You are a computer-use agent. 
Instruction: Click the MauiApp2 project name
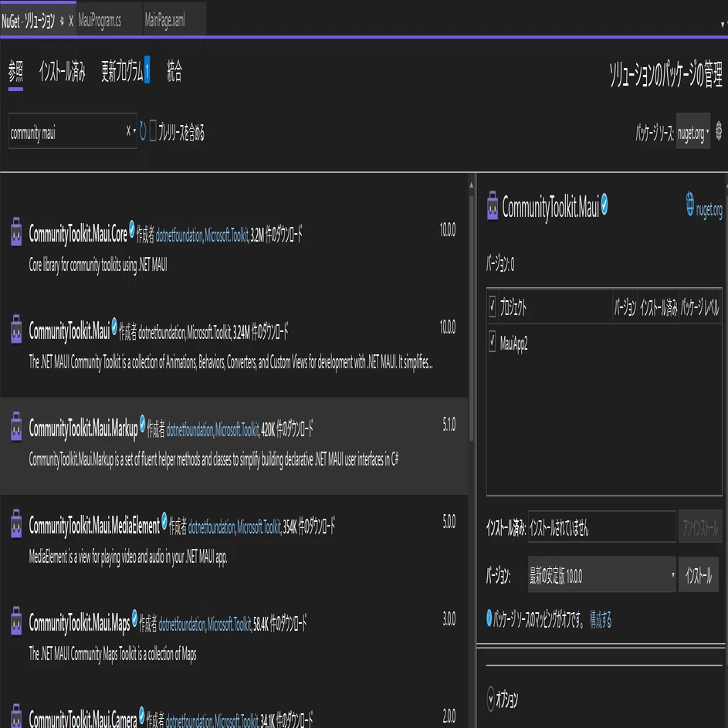tap(514, 343)
